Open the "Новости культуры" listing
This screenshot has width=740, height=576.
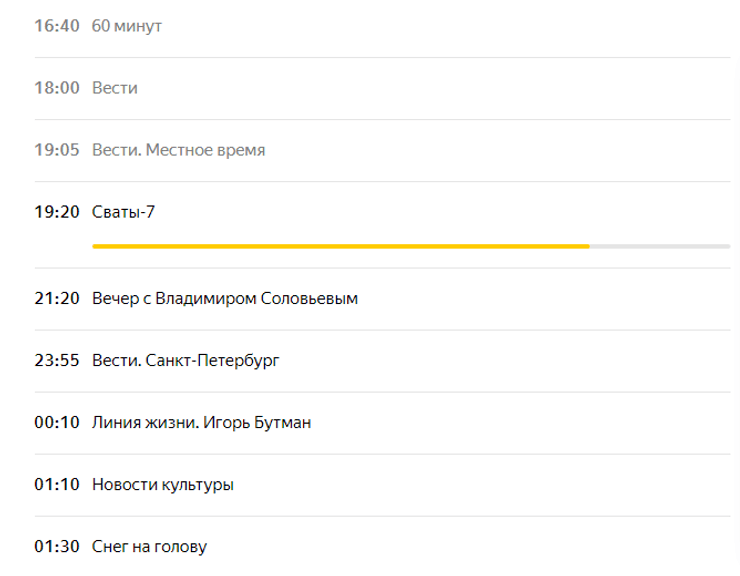pyautogui.click(x=162, y=485)
